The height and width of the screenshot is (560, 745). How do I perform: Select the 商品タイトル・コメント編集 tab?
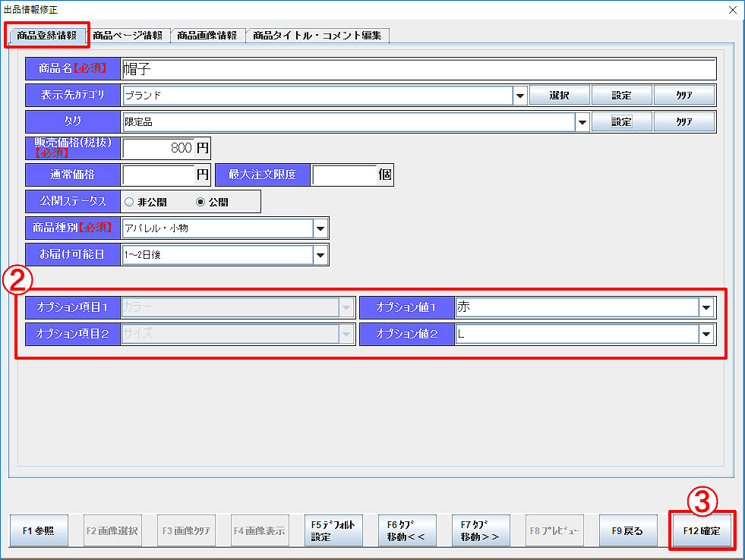pyautogui.click(x=317, y=36)
